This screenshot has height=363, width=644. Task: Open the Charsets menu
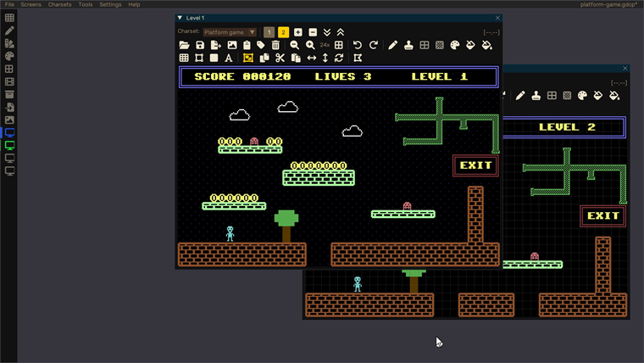[x=59, y=4]
